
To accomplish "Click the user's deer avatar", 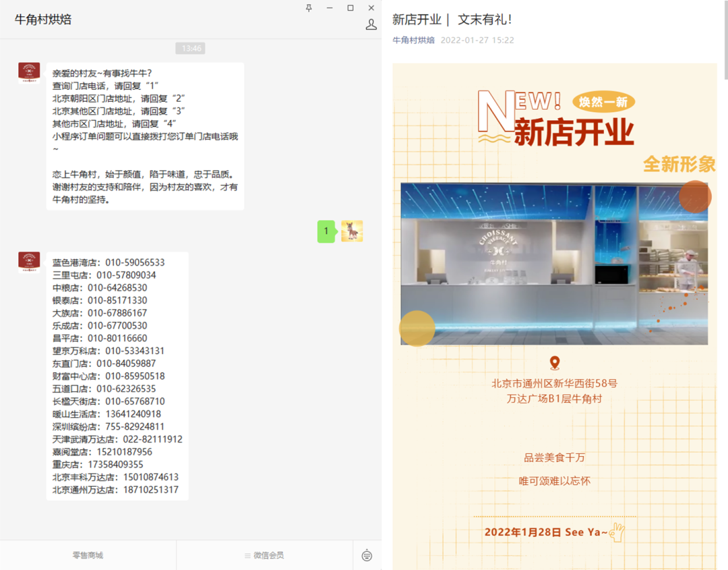I will (x=352, y=231).
